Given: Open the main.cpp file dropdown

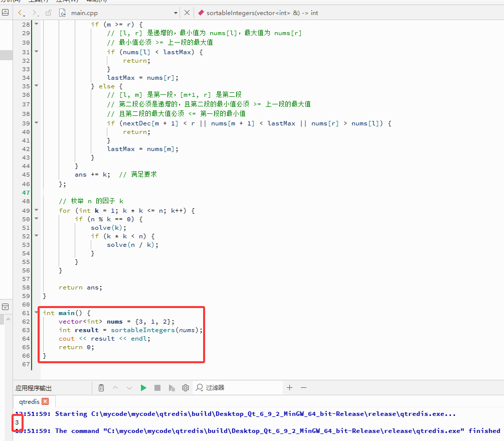Looking at the screenshot, I should (x=176, y=13).
